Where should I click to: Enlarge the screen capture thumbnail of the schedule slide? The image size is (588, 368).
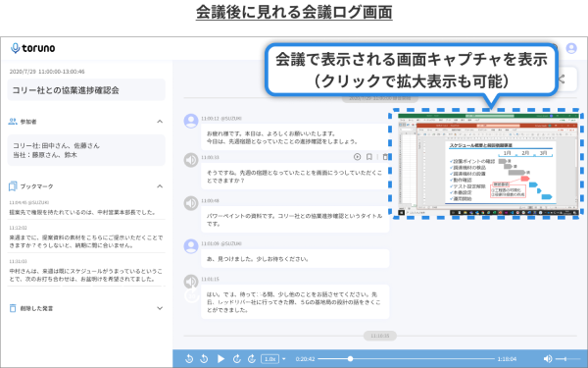pos(488,164)
